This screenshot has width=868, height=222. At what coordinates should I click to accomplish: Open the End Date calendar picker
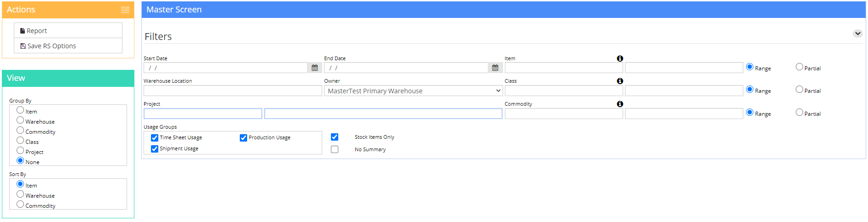495,68
